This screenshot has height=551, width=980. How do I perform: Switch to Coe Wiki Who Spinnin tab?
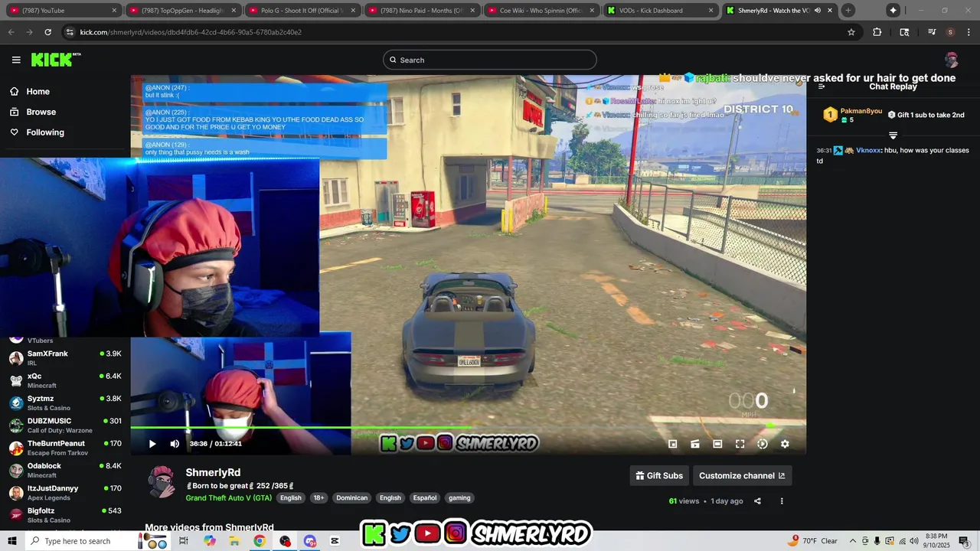(543, 11)
